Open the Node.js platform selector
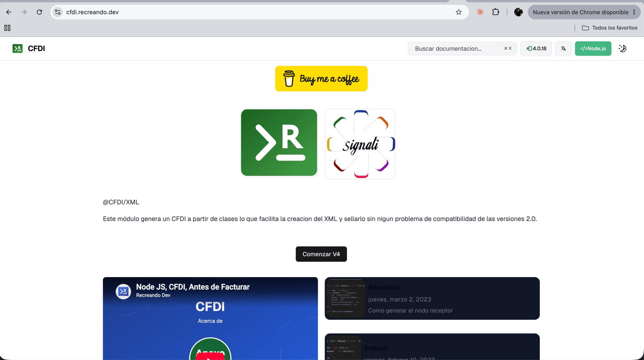The height and width of the screenshot is (360, 644). (593, 48)
